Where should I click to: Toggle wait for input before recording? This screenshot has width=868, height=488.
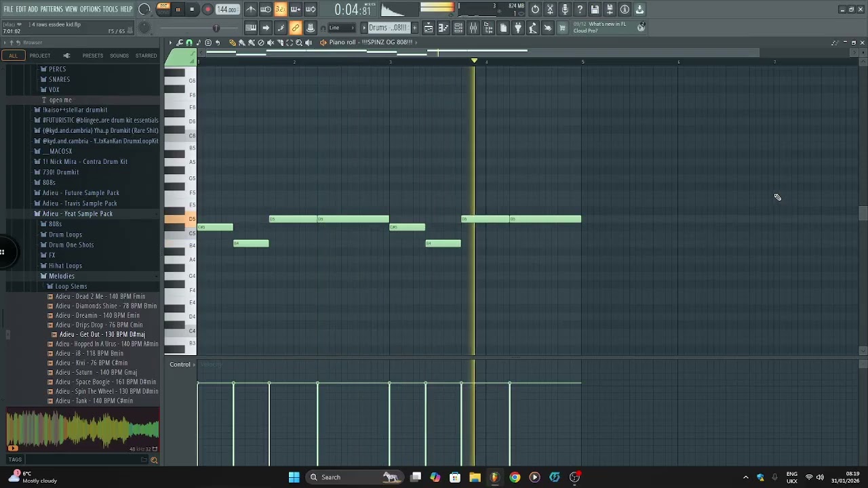pos(266,9)
